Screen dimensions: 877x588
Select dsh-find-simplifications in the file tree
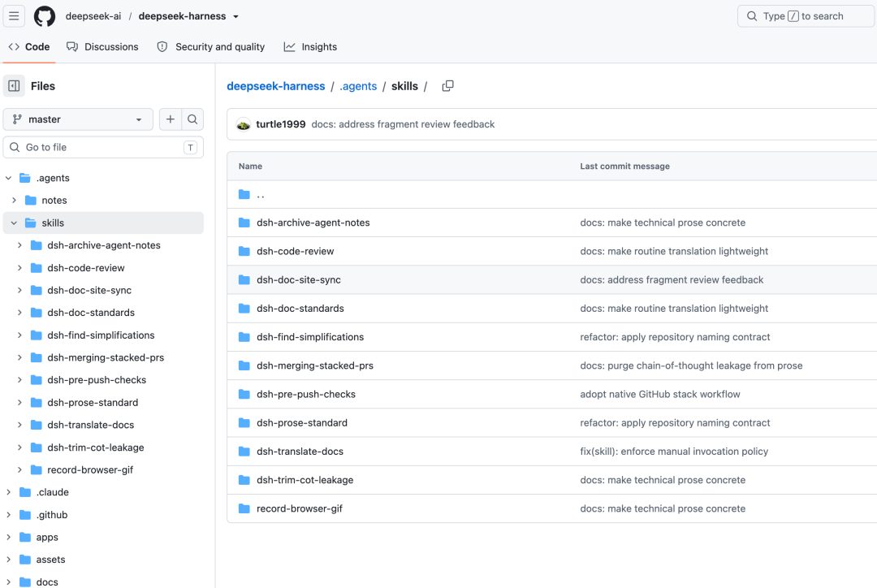(x=103, y=335)
